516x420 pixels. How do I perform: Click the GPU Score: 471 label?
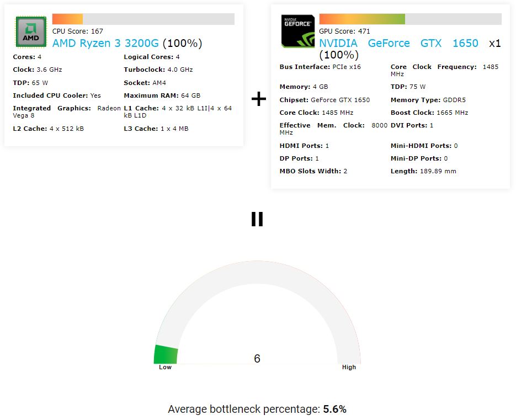344,31
